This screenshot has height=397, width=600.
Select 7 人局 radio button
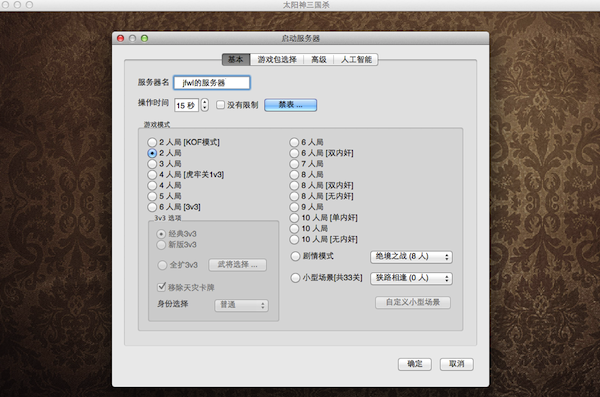(294, 164)
